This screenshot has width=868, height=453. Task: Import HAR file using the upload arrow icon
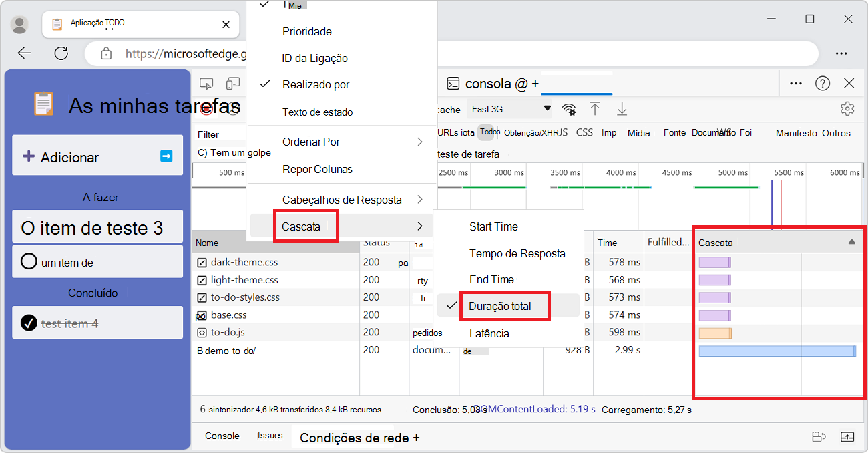click(x=595, y=108)
